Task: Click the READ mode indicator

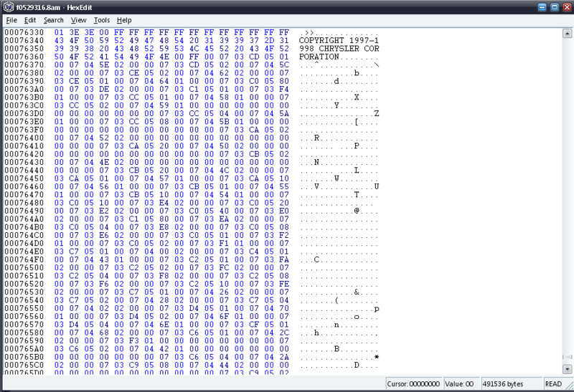Action: [555, 383]
